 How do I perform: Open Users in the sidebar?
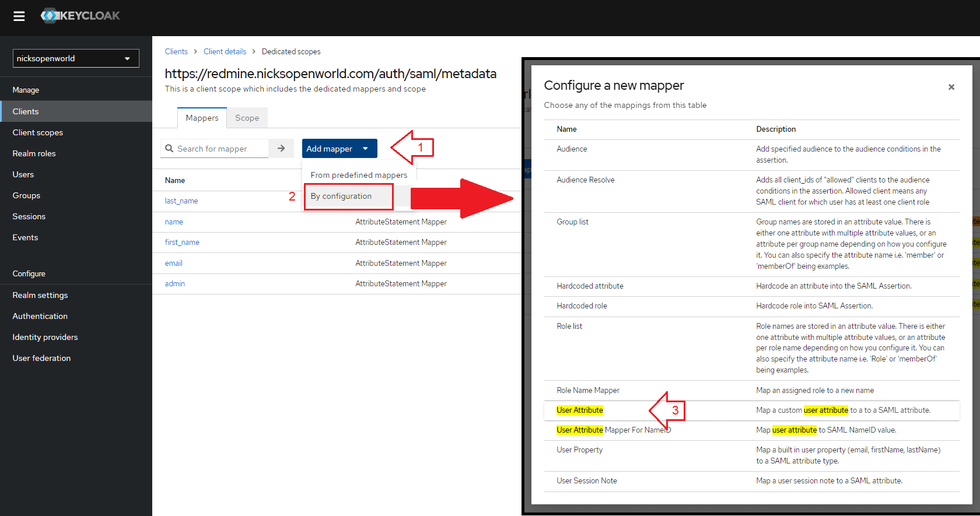[76, 174]
